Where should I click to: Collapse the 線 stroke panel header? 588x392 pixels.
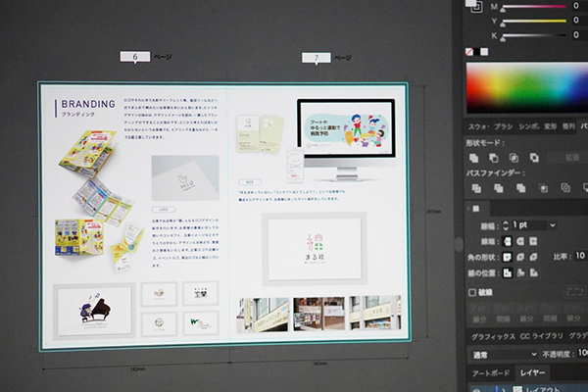click(x=476, y=209)
